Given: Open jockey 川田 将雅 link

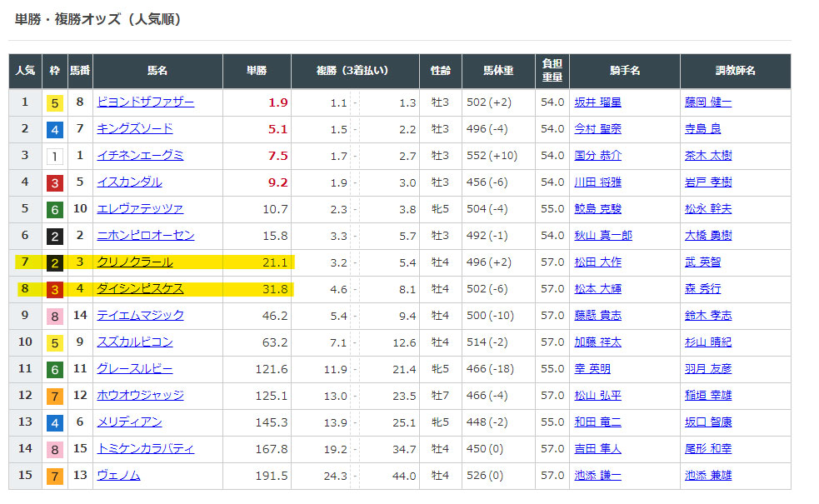Looking at the screenshot, I should [x=597, y=182].
